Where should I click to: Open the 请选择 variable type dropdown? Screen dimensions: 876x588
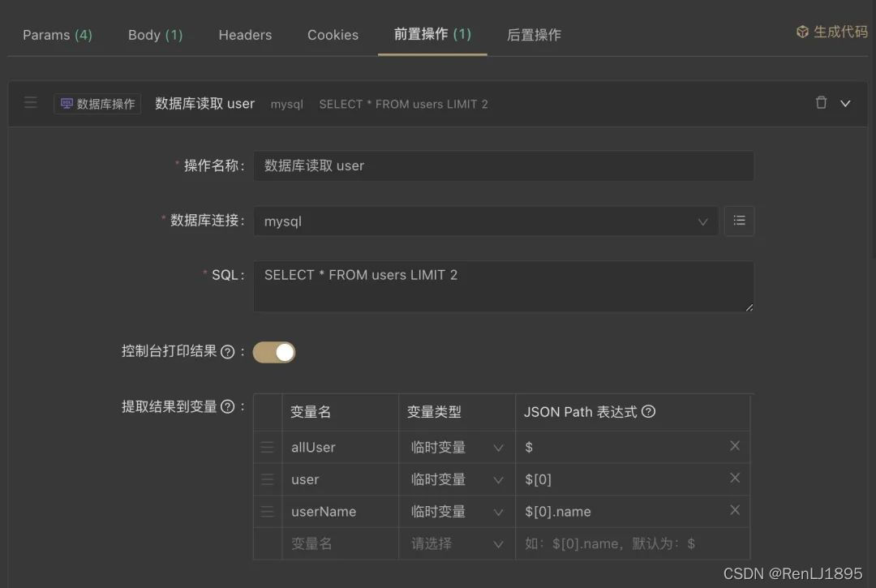[457, 544]
